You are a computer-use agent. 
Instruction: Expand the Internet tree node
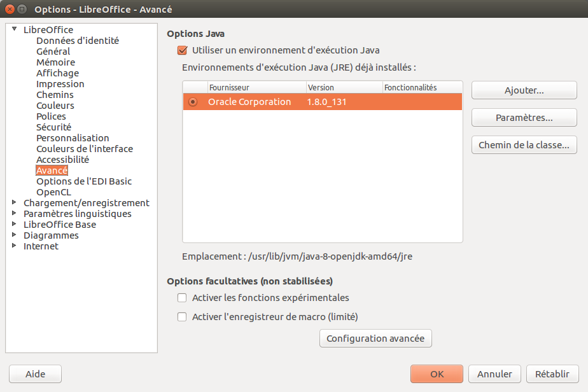14,246
